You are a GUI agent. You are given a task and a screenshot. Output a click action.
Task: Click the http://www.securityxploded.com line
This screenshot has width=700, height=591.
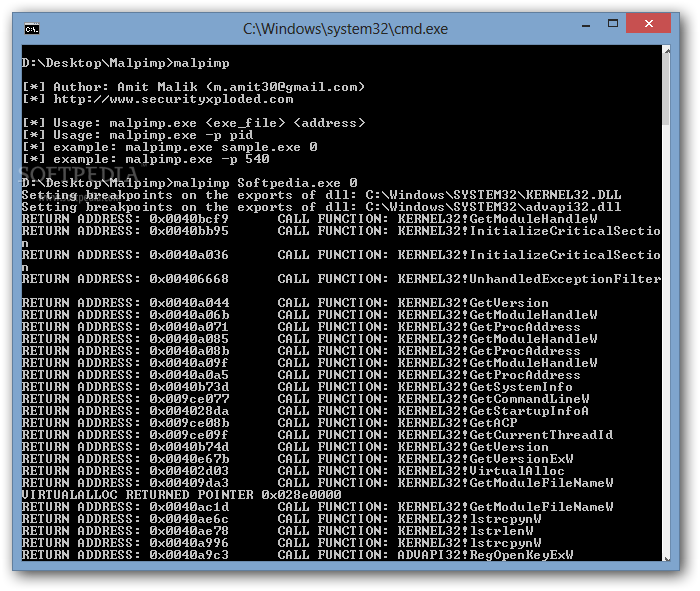(158, 99)
